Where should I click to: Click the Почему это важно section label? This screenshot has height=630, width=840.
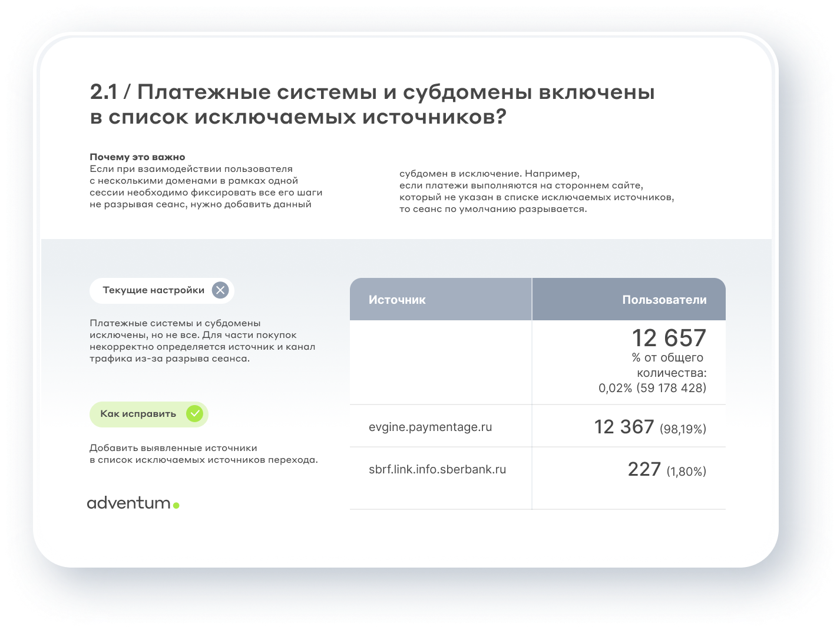coord(137,157)
